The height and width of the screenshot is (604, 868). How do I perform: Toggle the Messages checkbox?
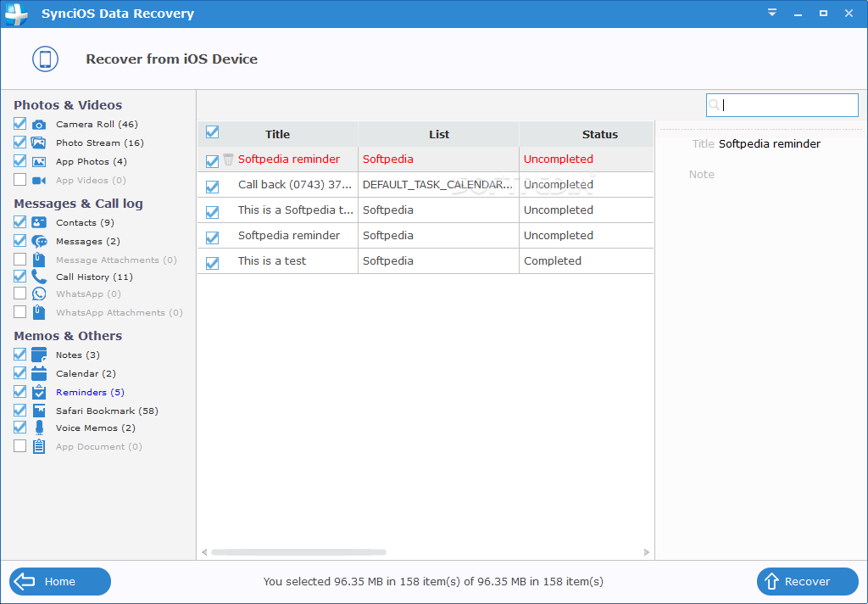click(20, 240)
